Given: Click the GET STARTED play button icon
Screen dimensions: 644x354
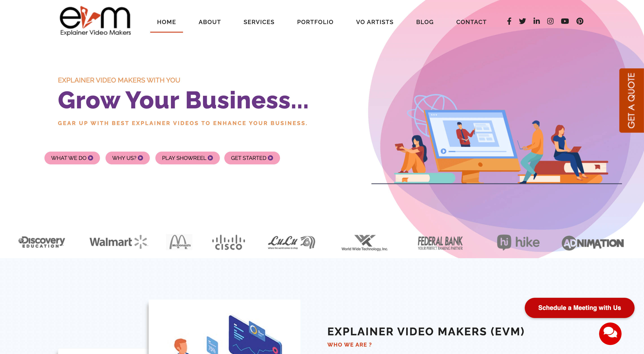Looking at the screenshot, I should click(x=271, y=158).
